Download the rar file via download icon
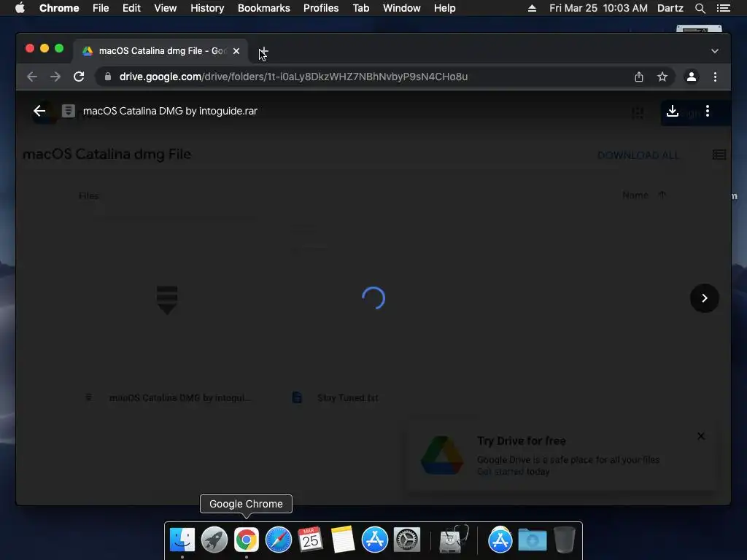This screenshot has width=747, height=560. pyautogui.click(x=672, y=111)
